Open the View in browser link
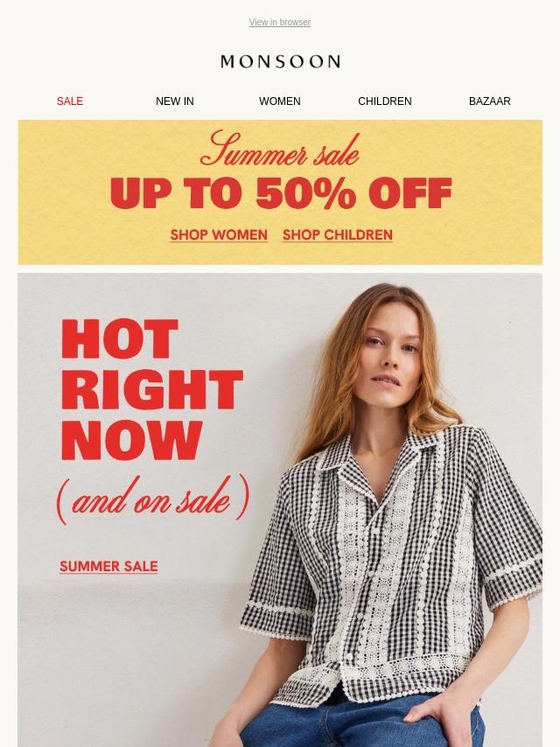The height and width of the screenshot is (747, 560). coord(280,23)
